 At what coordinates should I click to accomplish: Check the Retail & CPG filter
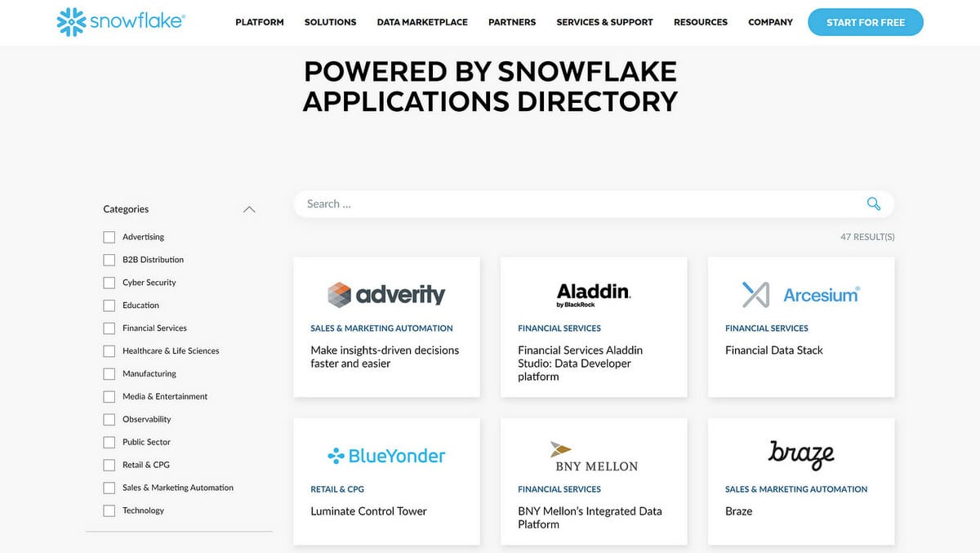pyautogui.click(x=109, y=466)
